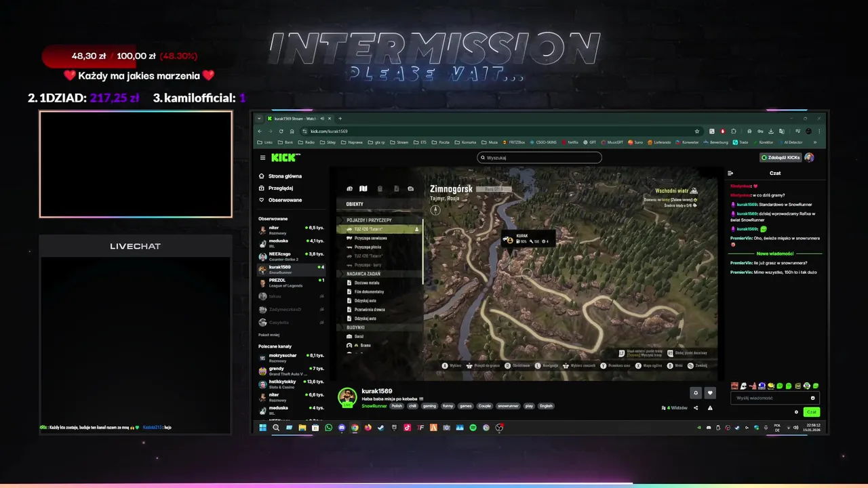Click the Wyślij wiadomość chat input

click(x=774, y=398)
